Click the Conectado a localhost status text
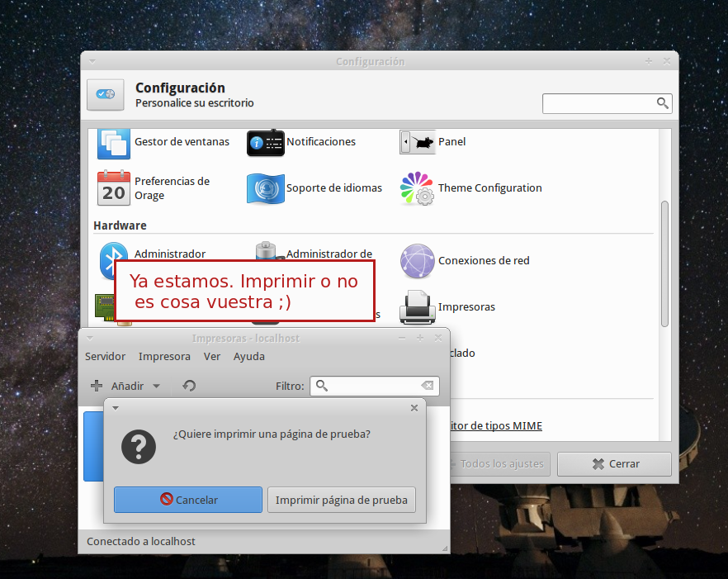The width and height of the screenshot is (728, 579). click(x=140, y=541)
